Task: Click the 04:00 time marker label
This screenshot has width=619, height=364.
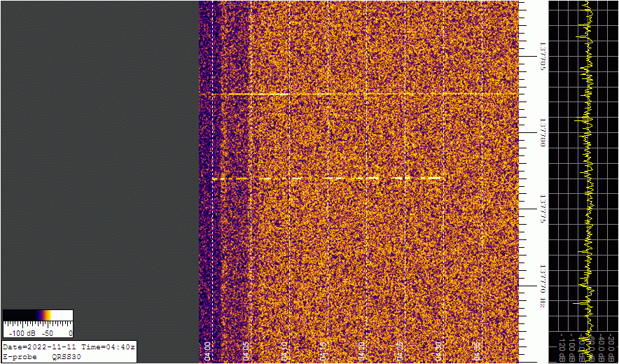Action: click(x=208, y=350)
